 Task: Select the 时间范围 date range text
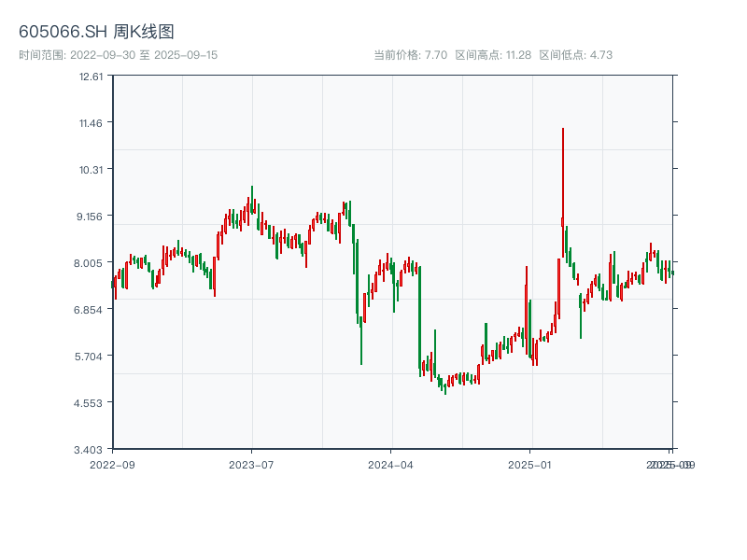tap(118, 55)
